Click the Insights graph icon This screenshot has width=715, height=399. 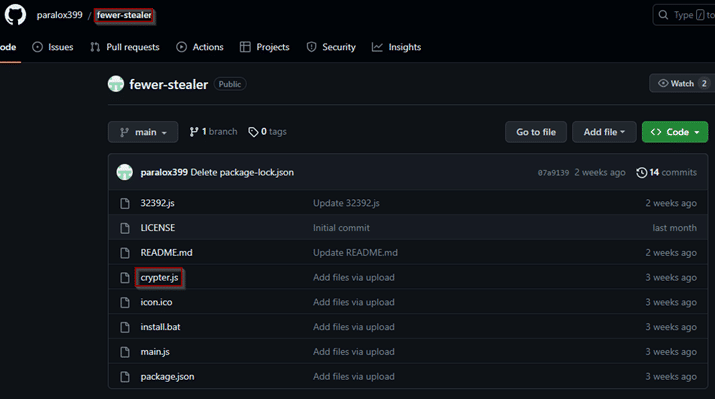coord(377,47)
